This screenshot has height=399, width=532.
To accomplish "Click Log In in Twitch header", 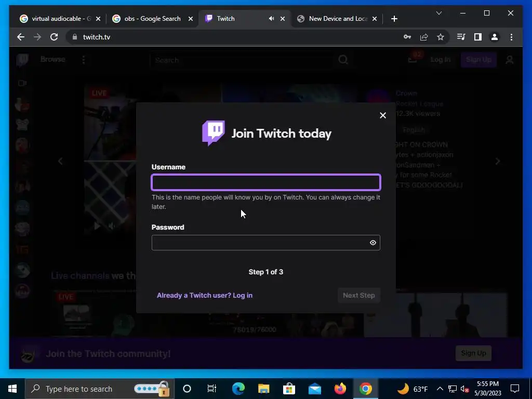I will pyautogui.click(x=441, y=60).
